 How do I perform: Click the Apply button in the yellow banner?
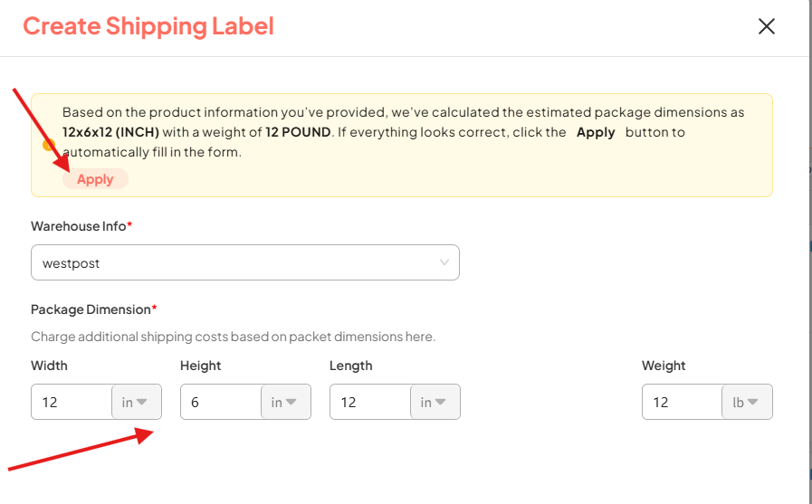click(x=95, y=179)
